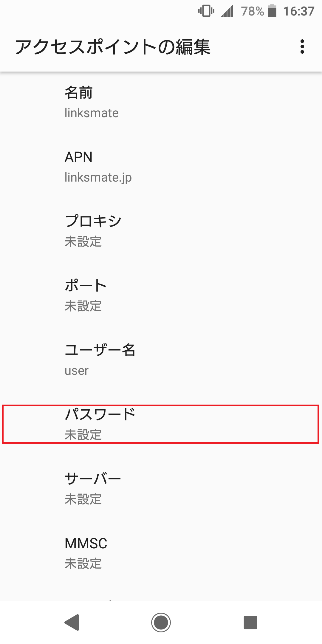Tap the 78% battery percentage text

252,11
